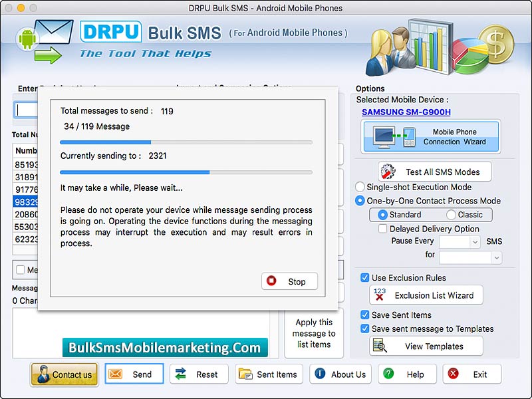Image resolution: width=532 pixels, height=399 pixels.
Task: Enable the Delayed Delivery Option
Action: point(383,228)
